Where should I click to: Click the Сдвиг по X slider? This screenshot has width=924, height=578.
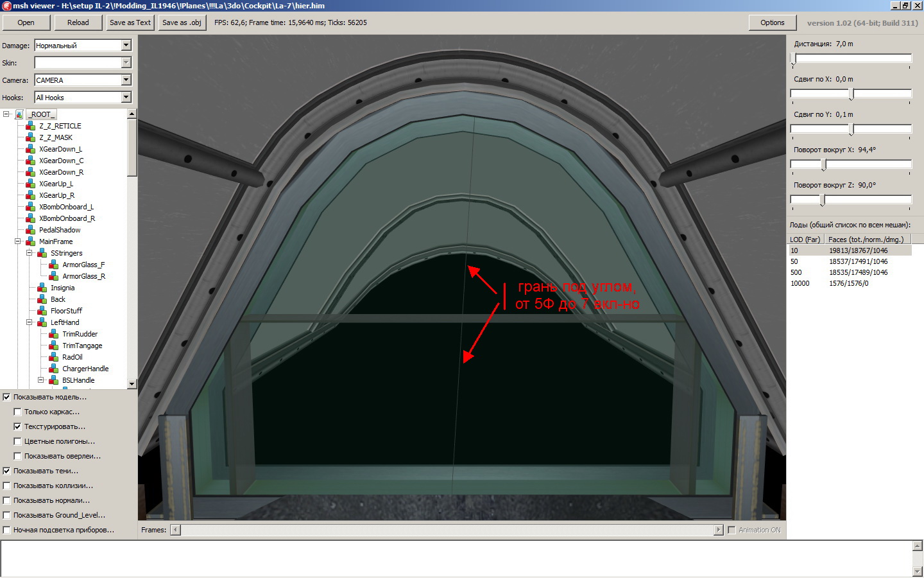(x=851, y=94)
